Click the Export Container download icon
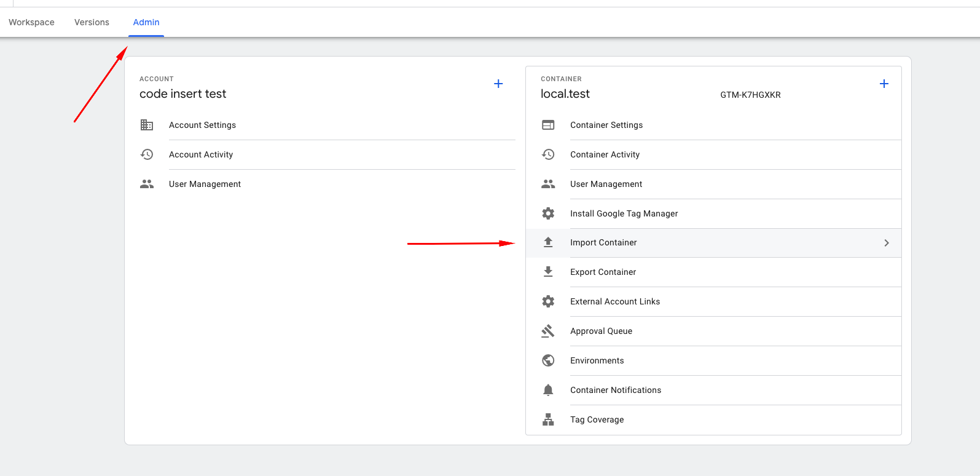This screenshot has height=476, width=980. click(548, 272)
